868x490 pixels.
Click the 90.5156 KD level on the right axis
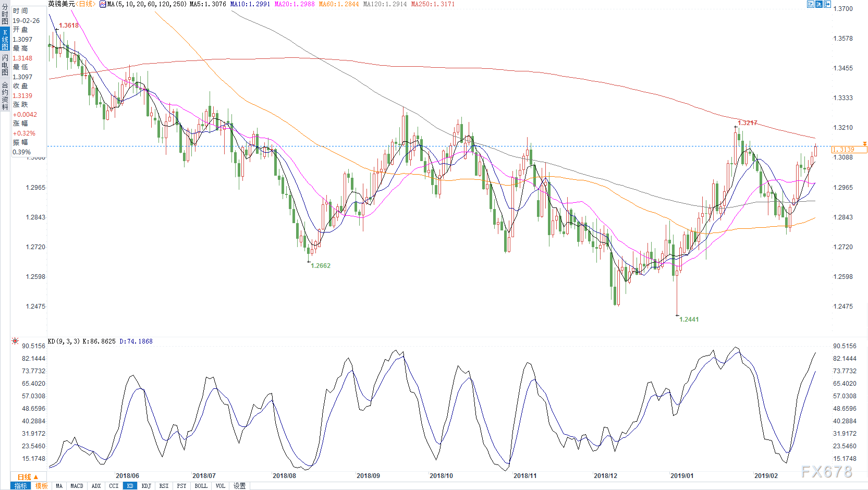coord(845,346)
